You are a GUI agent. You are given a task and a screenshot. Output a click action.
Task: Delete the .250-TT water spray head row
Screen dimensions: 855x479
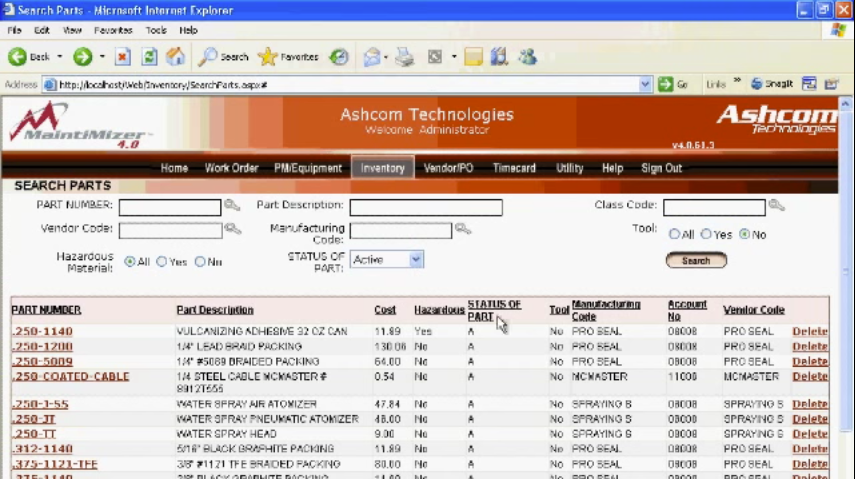point(810,434)
